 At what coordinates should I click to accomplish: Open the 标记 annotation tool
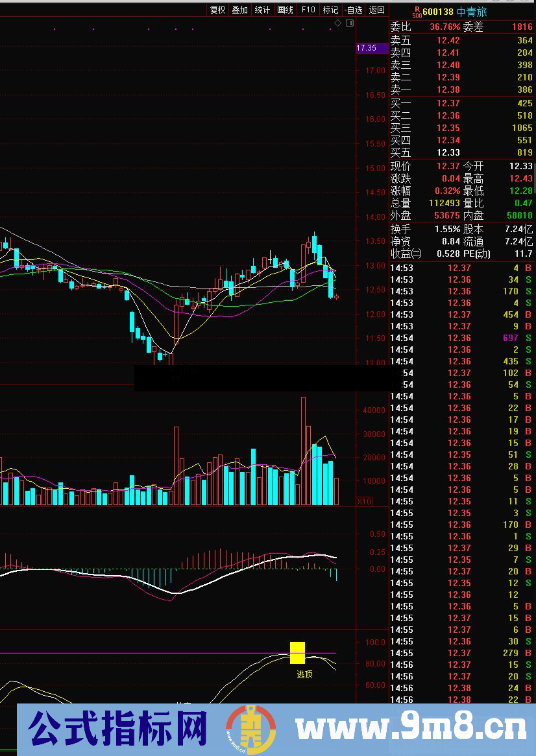click(330, 10)
